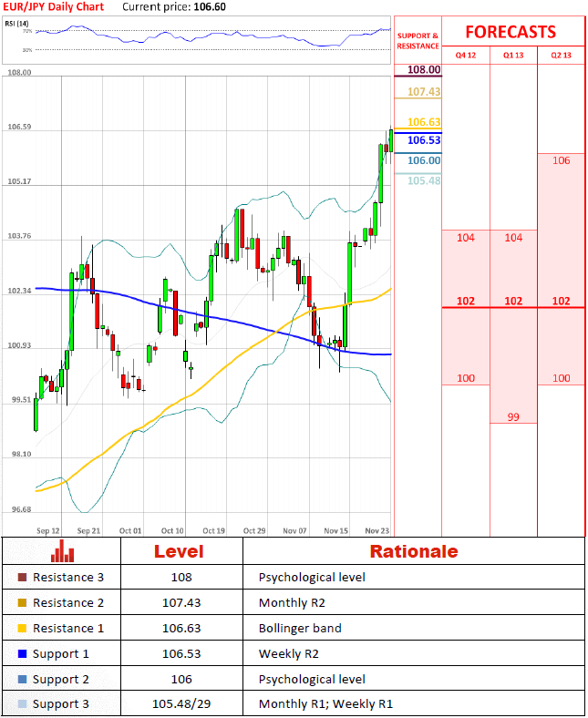Click the Nov 15 date on chart axis
588x718 pixels.
coord(336,530)
